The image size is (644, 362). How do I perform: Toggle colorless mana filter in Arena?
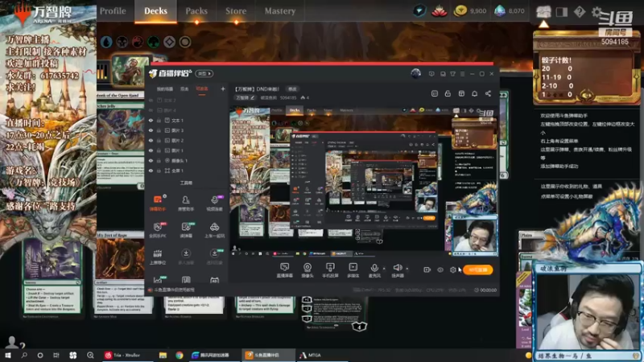pos(169,42)
